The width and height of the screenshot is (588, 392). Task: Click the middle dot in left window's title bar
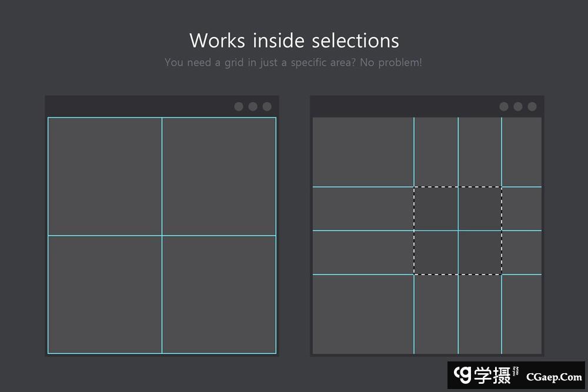[253, 106]
